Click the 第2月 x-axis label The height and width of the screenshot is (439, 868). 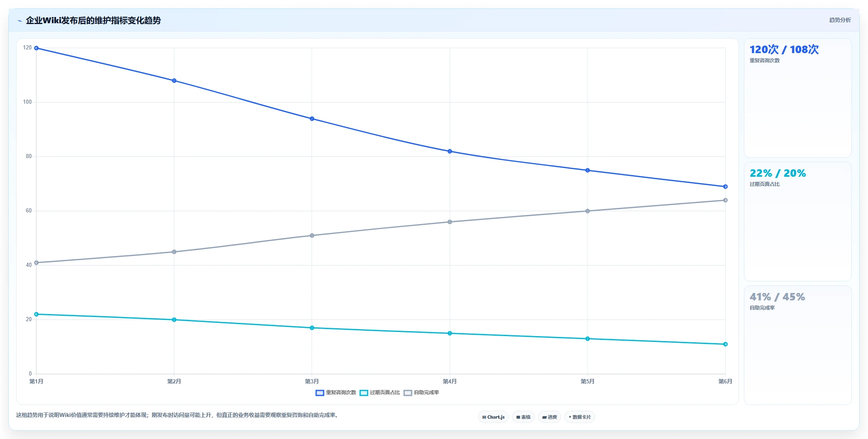tap(174, 381)
